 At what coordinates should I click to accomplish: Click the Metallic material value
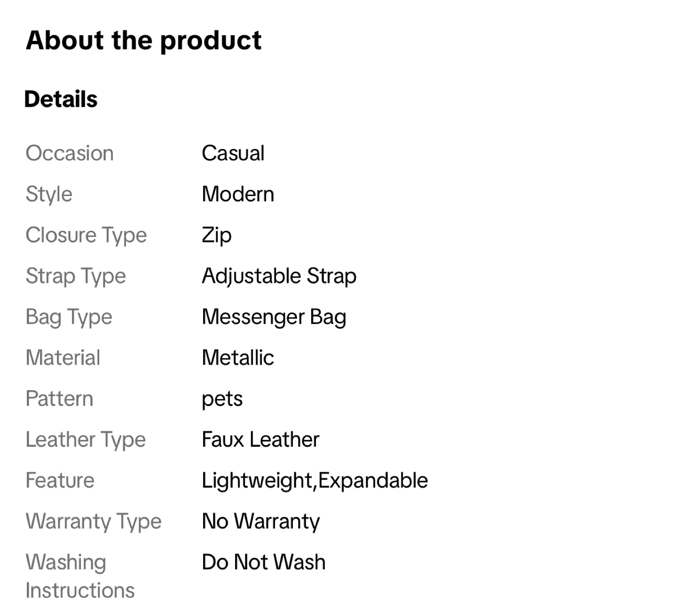pyautogui.click(x=237, y=358)
